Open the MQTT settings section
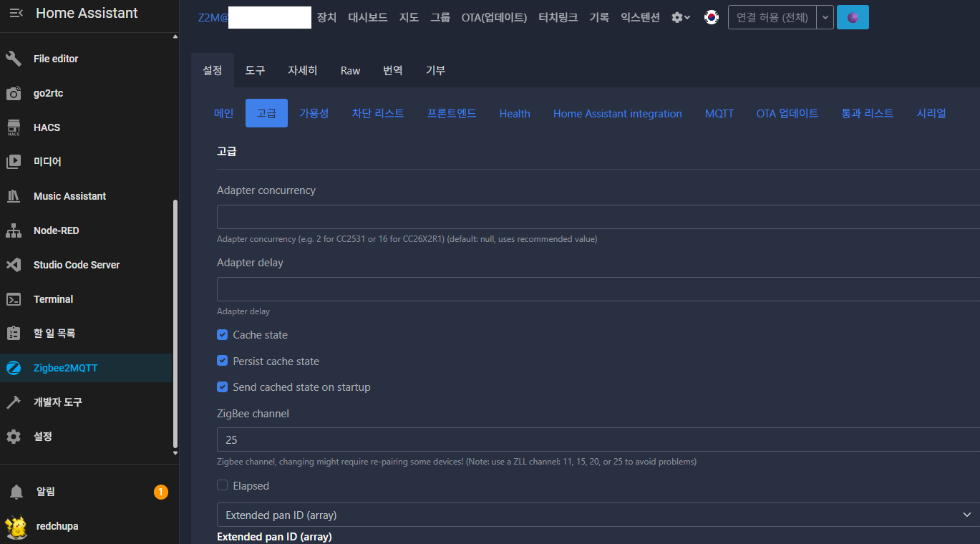 click(719, 113)
